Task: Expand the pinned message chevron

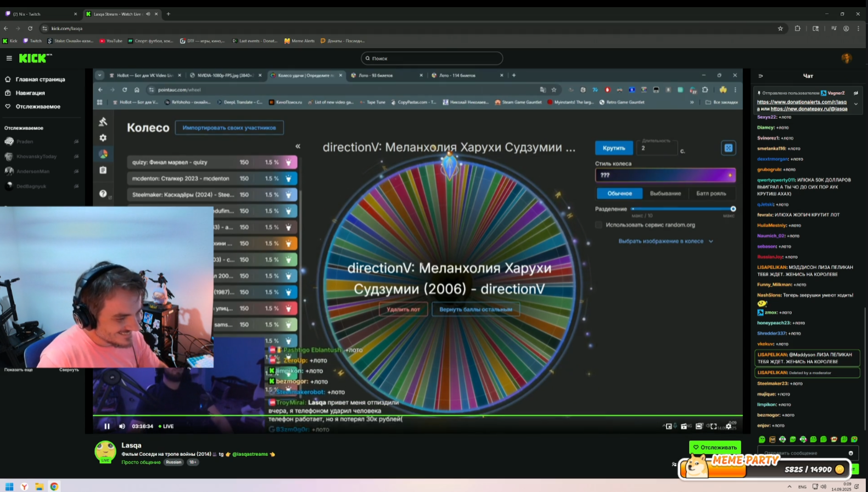Action: click(855, 104)
